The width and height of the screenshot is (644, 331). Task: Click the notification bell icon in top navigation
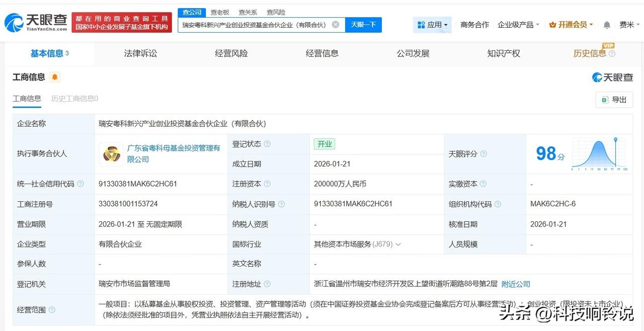(x=607, y=24)
